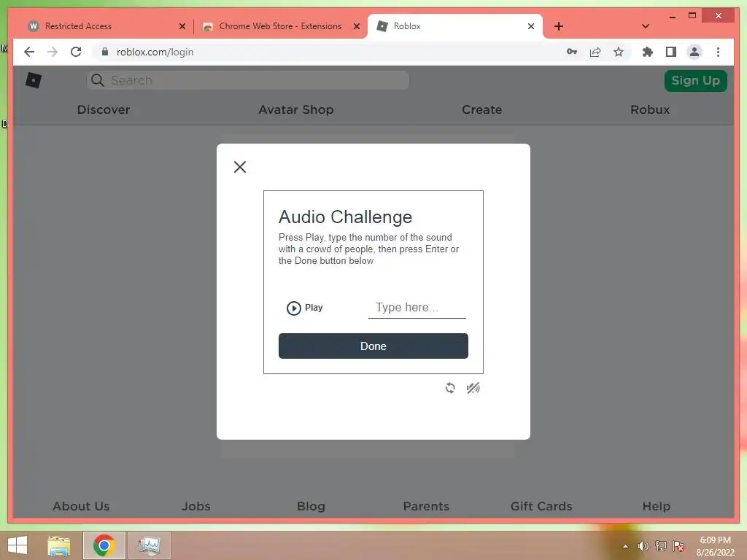Switch to Chrome Web Store - Extensions tab
This screenshot has width=747, height=560.
(280, 26)
